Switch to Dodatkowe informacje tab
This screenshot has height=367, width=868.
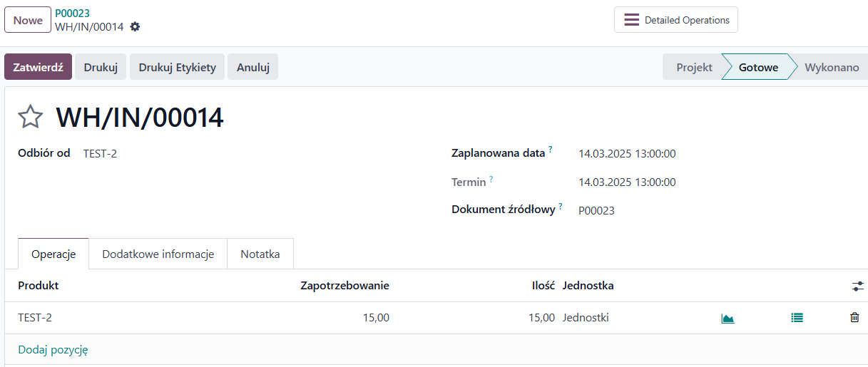pos(158,254)
